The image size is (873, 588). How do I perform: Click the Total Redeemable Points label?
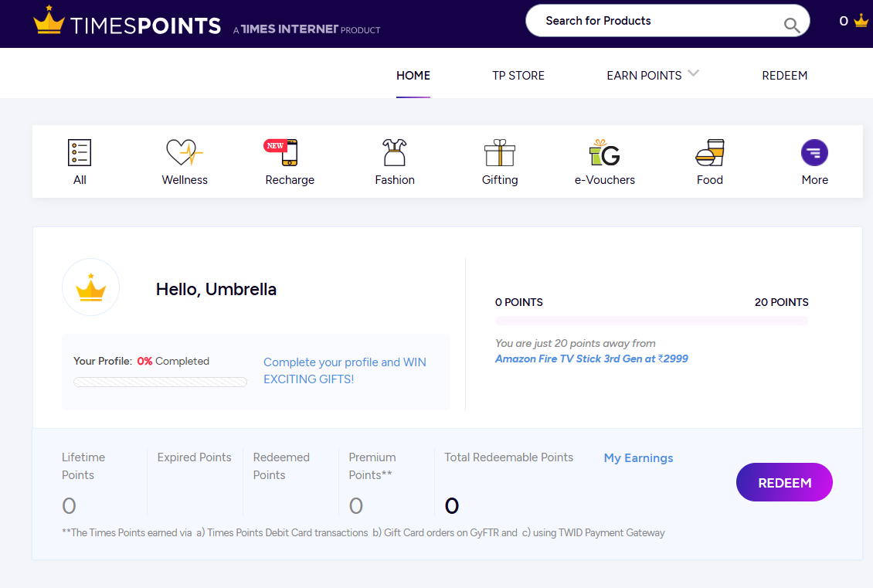[x=509, y=457]
